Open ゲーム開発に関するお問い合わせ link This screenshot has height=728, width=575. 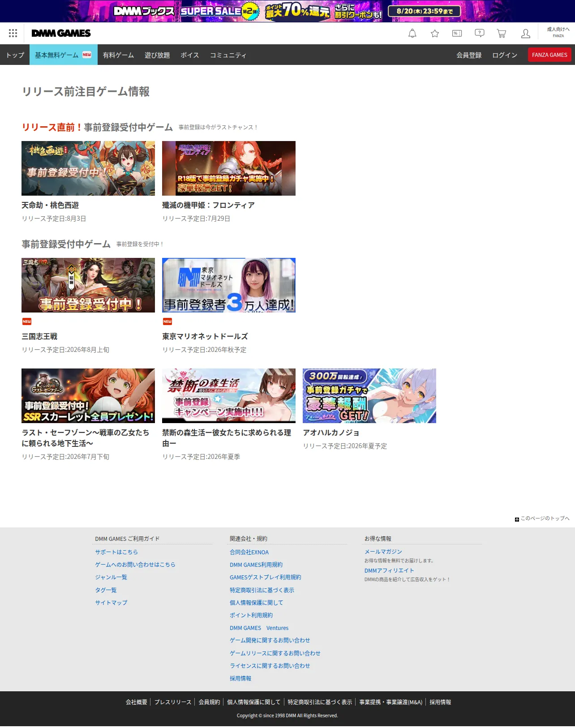pos(270,640)
